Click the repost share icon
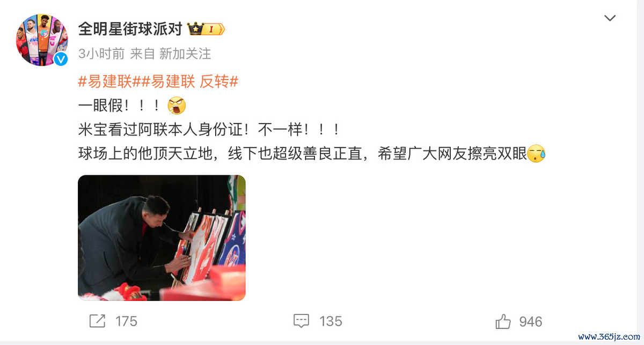This screenshot has height=345, width=644. 97,321
